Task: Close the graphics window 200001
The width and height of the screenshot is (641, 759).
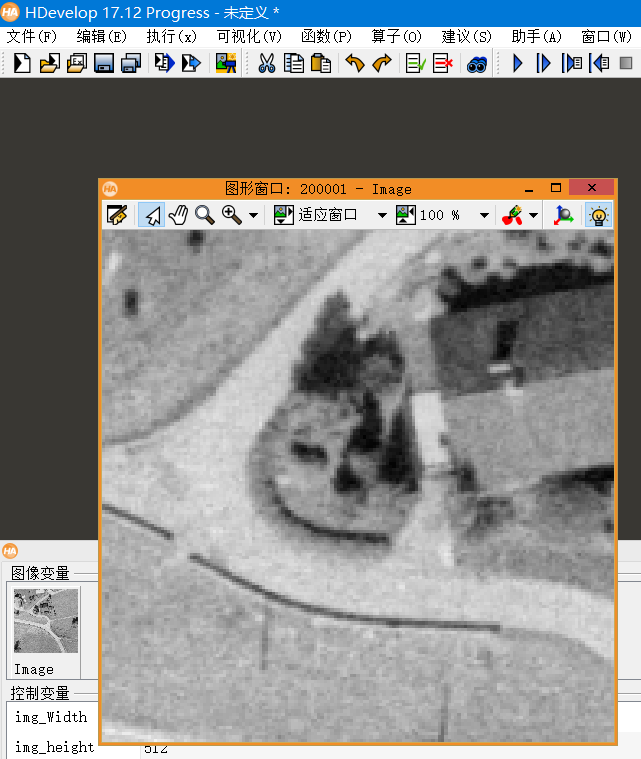Action: point(592,187)
